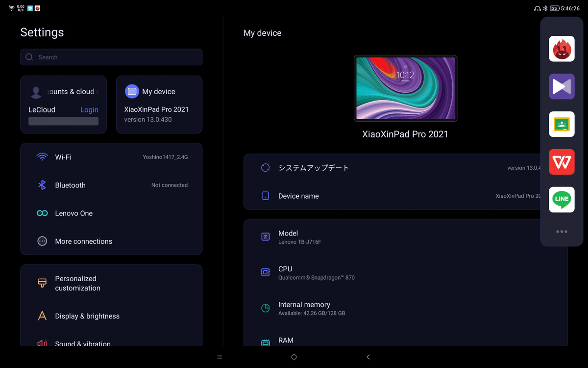Screen dimensions: 588x368
Task: Click the account avatar icon
Action: (x=35, y=91)
